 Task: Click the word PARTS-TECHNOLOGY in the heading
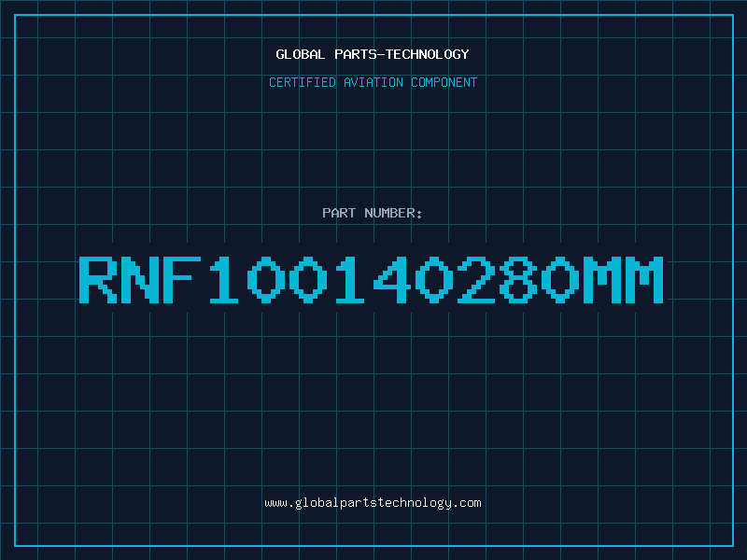coord(399,54)
